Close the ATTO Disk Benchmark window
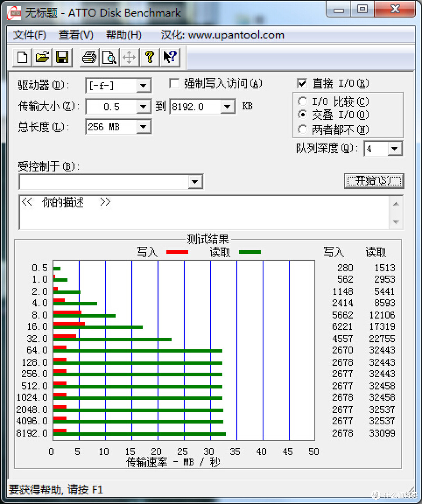422x504 pixels. point(395,9)
